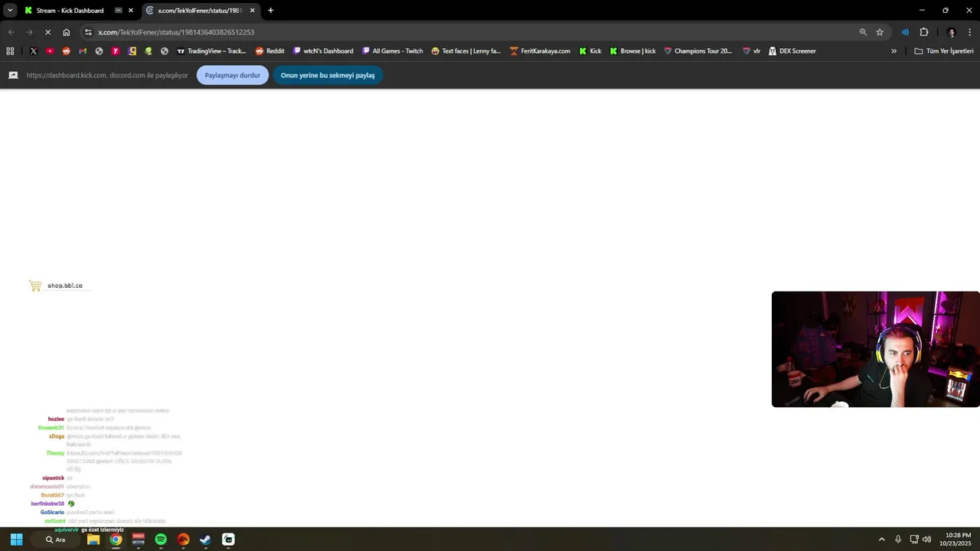Open the Reddit bookmark

coord(269,51)
